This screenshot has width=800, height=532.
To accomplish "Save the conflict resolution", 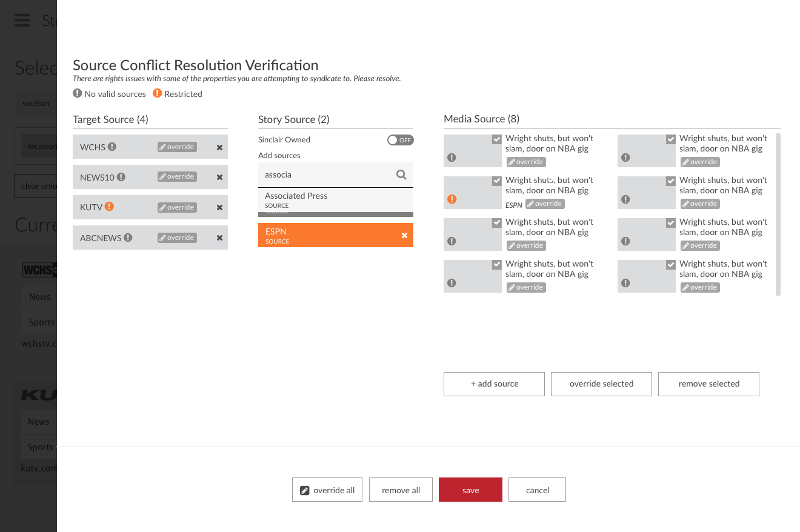I will point(470,490).
